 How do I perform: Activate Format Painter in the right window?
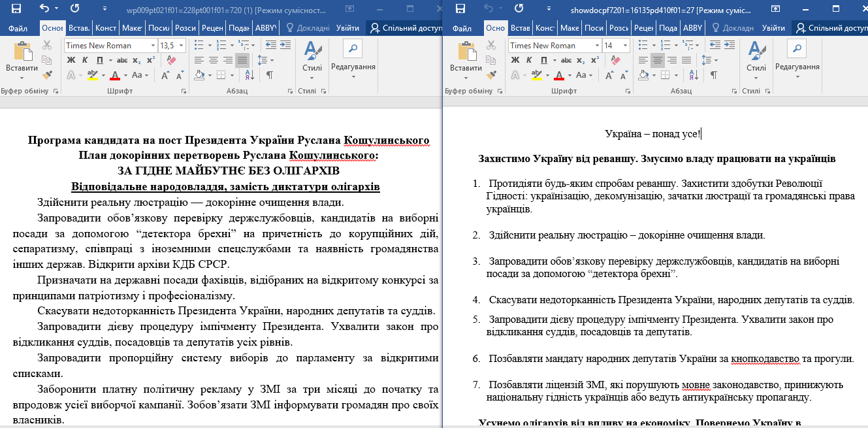click(x=491, y=75)
